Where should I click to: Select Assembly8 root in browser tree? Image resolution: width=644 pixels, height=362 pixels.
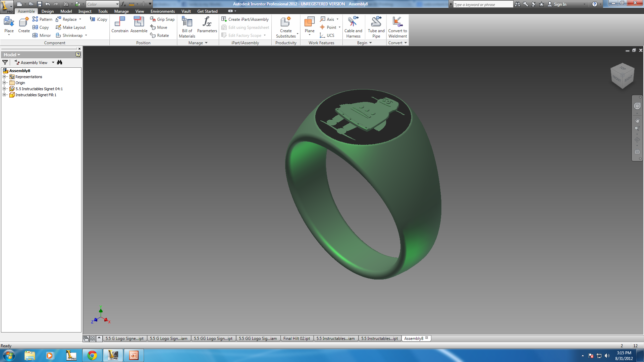pos(19,71)
